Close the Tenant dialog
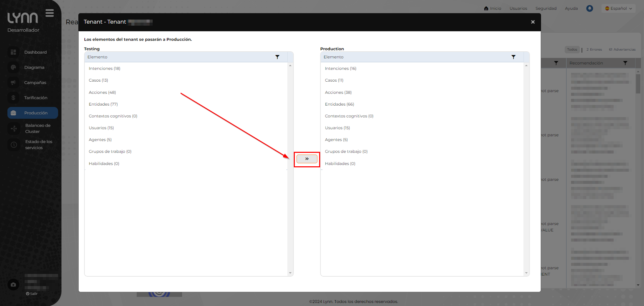This screenshot has width=644, height=306. pos(533,22)
